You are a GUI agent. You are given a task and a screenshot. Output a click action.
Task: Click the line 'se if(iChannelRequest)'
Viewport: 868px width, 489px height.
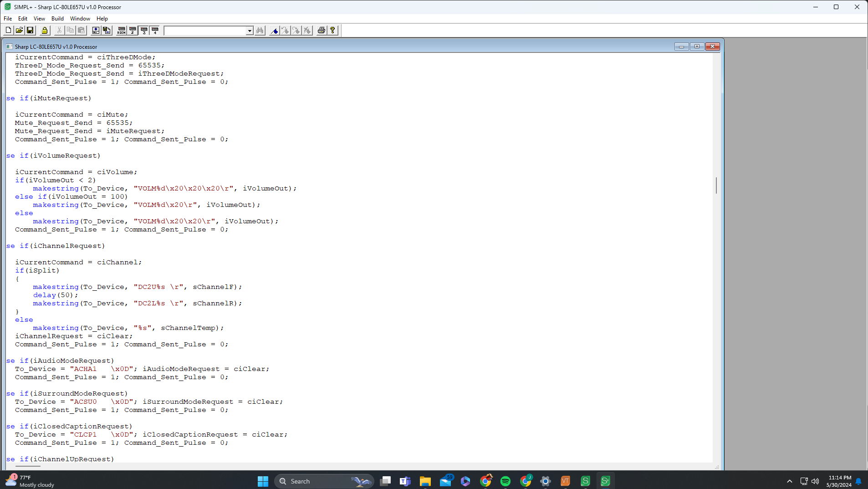tap(56, 246)
